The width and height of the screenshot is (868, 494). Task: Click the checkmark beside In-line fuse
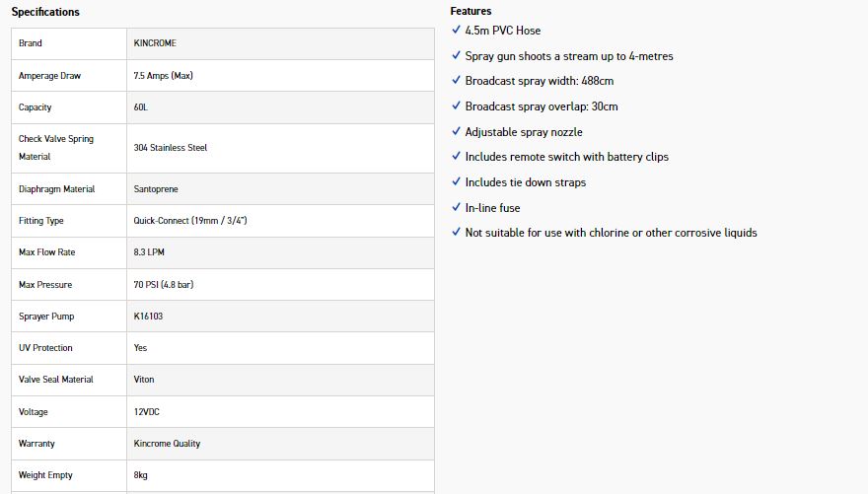[456, 208]
